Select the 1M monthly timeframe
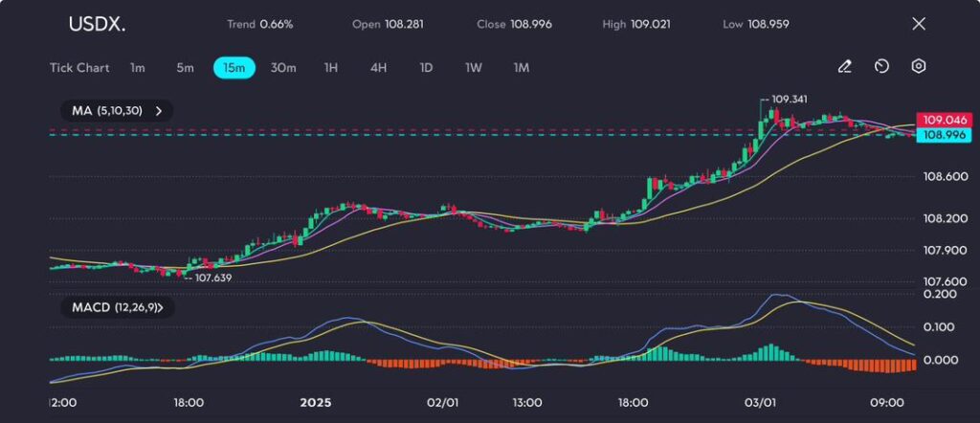The image size is (980, 423). tap(522, 68)
